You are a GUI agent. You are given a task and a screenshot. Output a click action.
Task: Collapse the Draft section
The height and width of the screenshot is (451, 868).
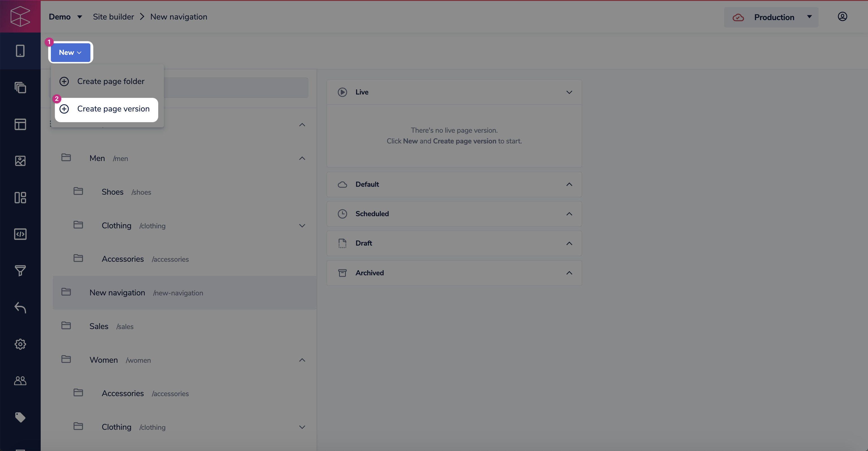[569, 243]
